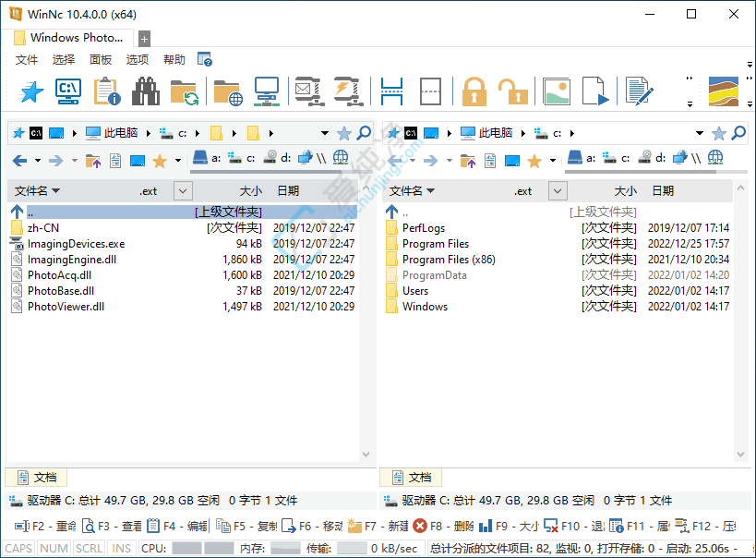
Task: Open the 帮助 menu
Action: coord(174,59)
